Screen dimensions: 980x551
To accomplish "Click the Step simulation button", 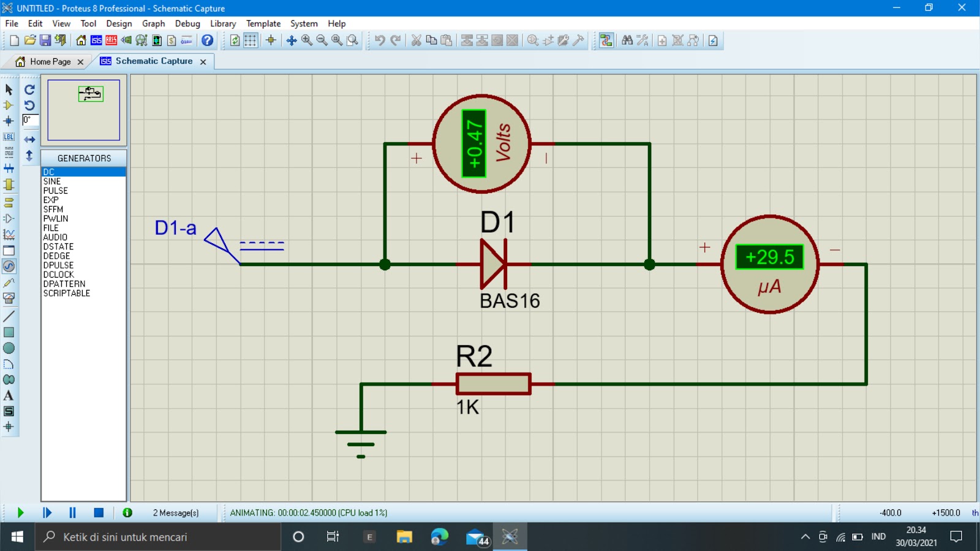I will (x=47, y=512).
